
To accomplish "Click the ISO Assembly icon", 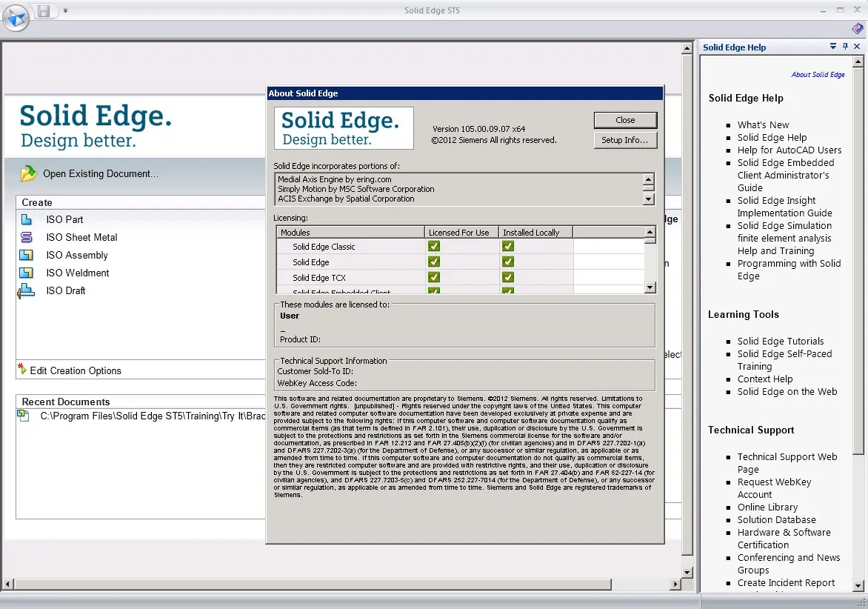I will click(x=26, y=255).
